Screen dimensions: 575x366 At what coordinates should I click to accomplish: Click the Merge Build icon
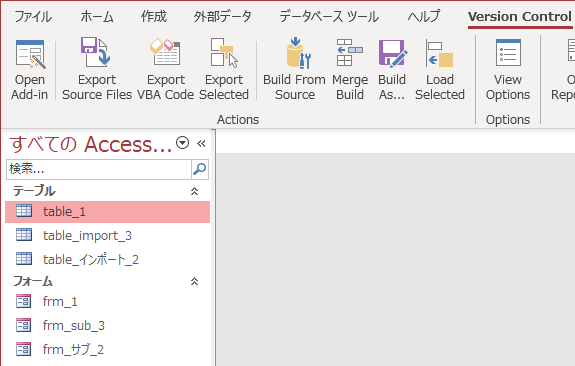[x=350, y=52]
